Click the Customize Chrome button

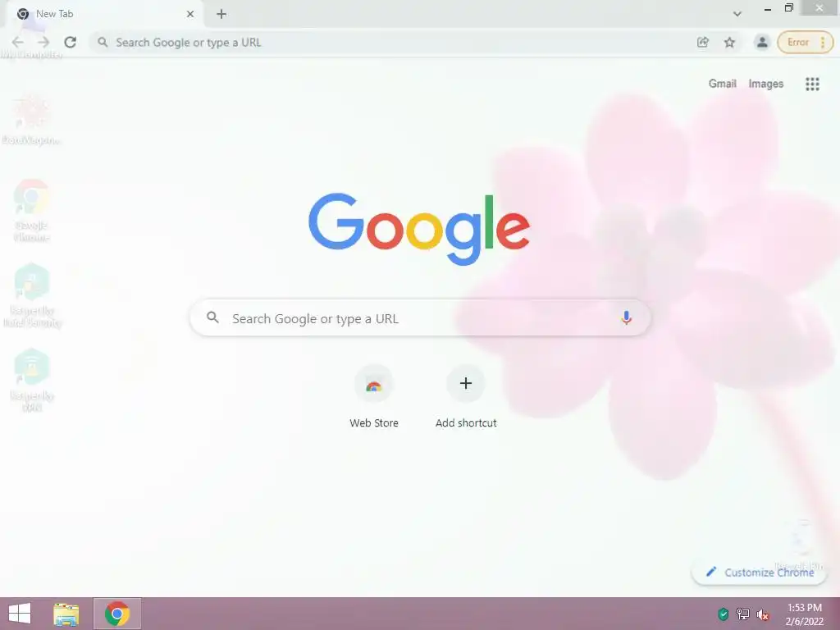pyautogui.click(x=759, y=572)
